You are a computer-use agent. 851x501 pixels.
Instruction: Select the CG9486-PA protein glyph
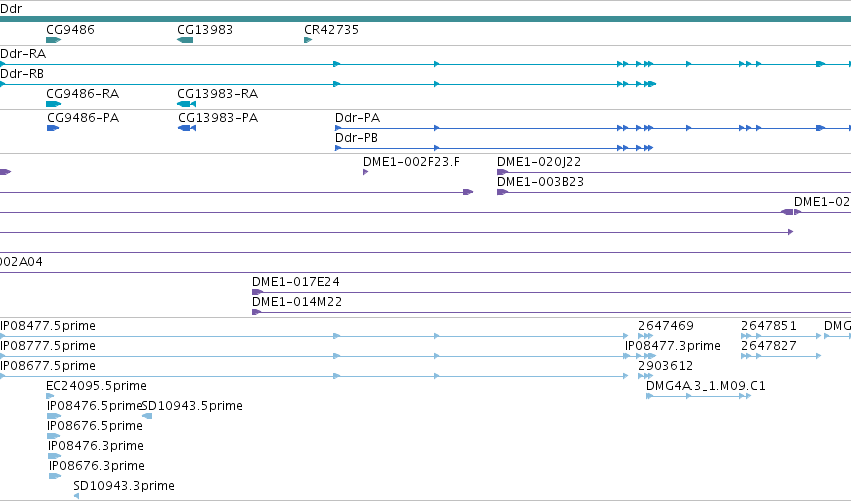pyautogui.click(x=53, y=128)
